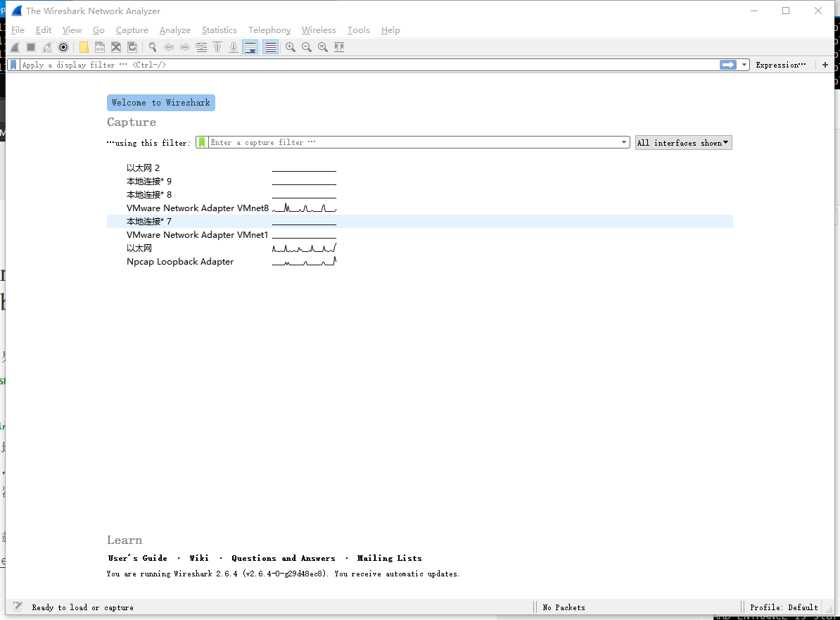Select the 本地连接* 8 interface

[x=419, y=194]
